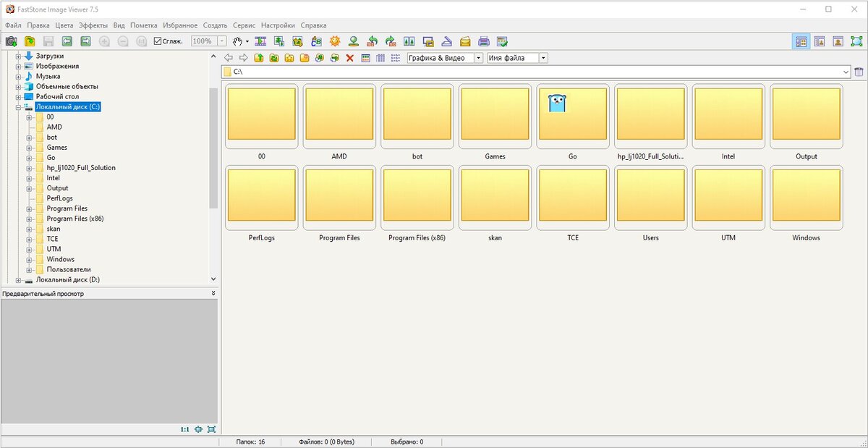
Task: Toggle the 1:1 preview size button
Action: (185, 429)
